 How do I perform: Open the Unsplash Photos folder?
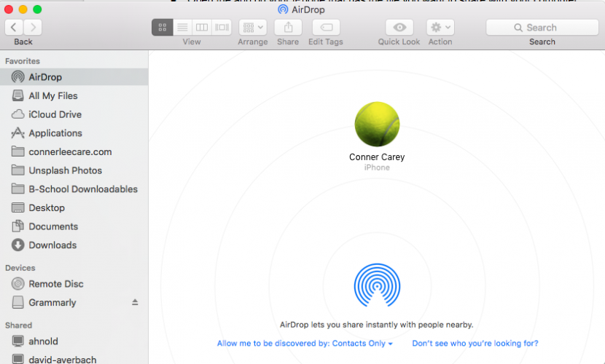click(74, 170)
